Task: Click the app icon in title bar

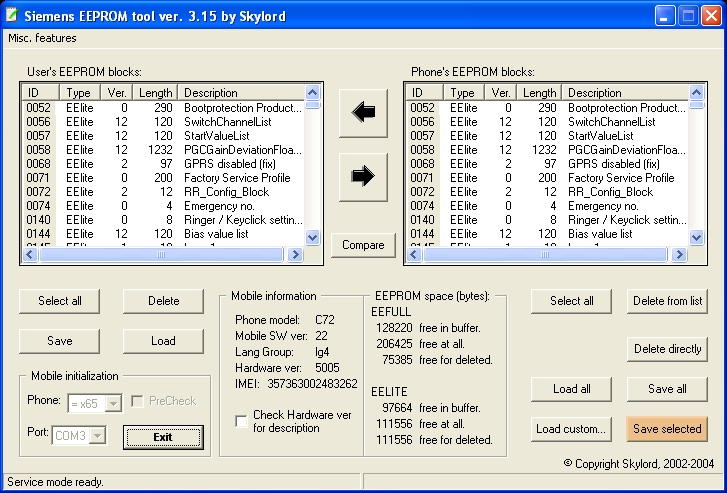Action: [11, 15]
